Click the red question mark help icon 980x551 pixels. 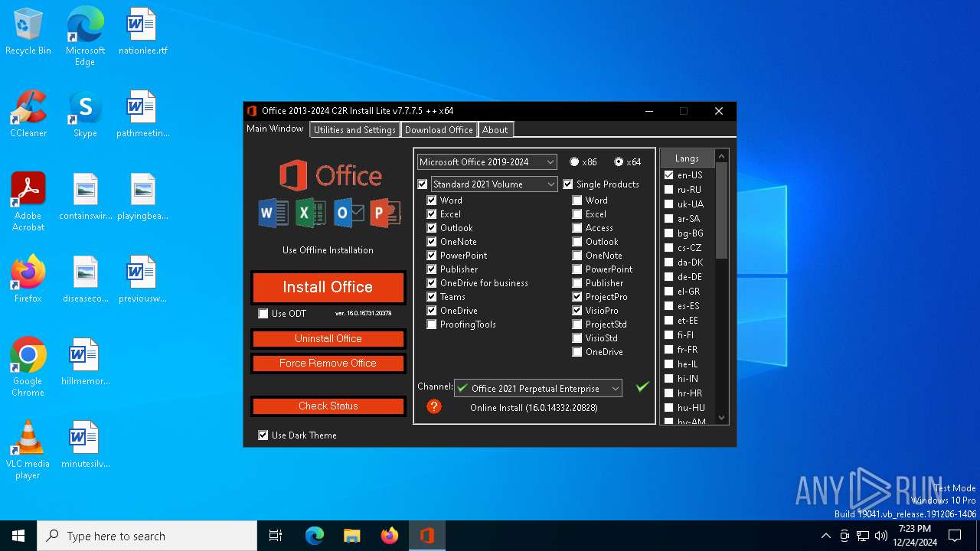click(x=434, y=406)
